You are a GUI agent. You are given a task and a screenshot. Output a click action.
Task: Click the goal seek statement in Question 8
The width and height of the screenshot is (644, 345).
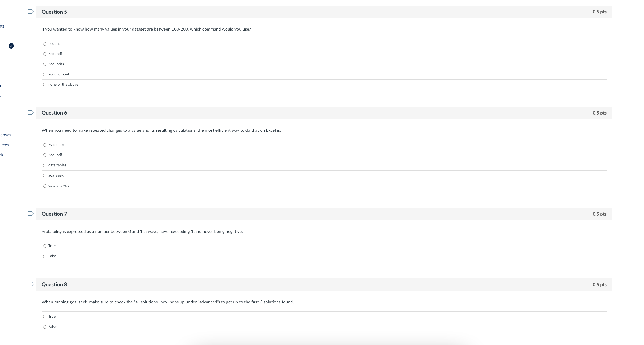(168, 302)
